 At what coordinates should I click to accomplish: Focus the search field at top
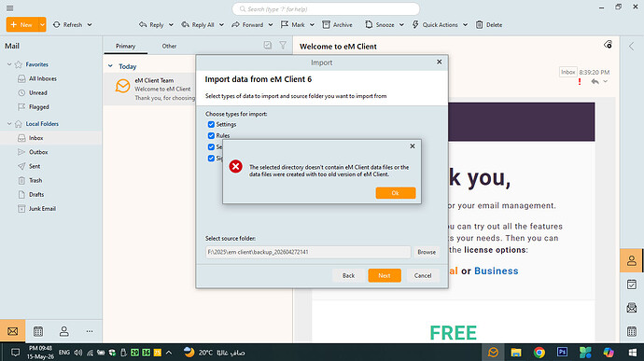point(326,8)
